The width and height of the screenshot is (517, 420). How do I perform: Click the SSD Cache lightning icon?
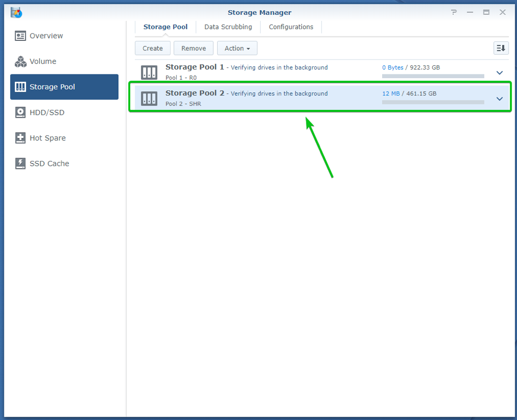click(21, 164)
